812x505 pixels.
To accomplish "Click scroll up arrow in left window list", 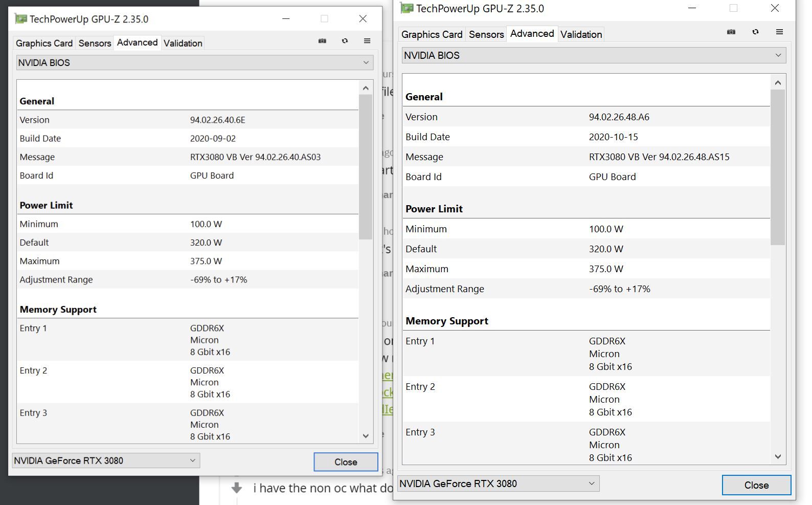I will pos(366,88).
